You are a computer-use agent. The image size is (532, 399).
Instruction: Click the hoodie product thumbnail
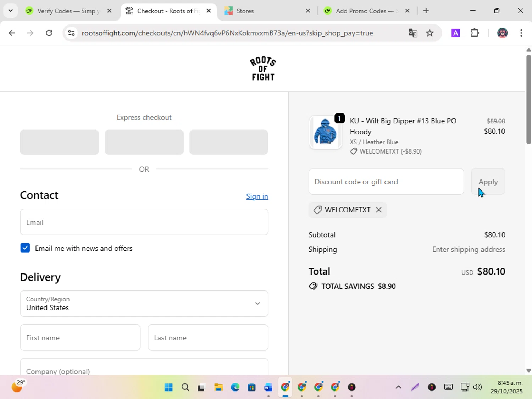pos(325,132)
